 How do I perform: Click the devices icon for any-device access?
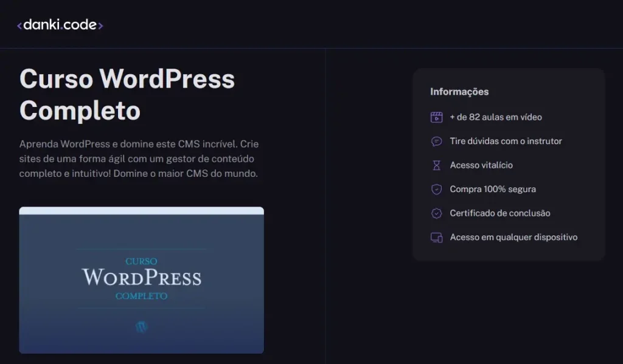pyautogui.click(x=436, y=238)
